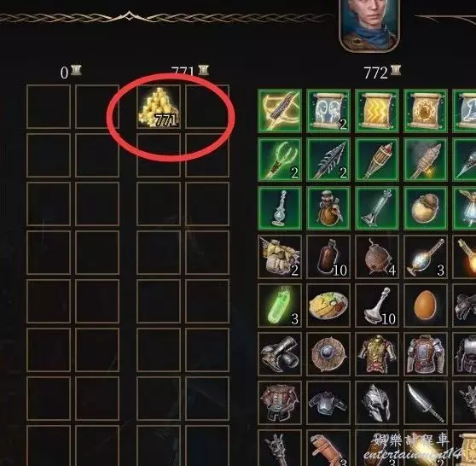Select the golden scale armor chestpiece
Image resolution: width=476 pixels, height=466 pixels.
point(377,354)
